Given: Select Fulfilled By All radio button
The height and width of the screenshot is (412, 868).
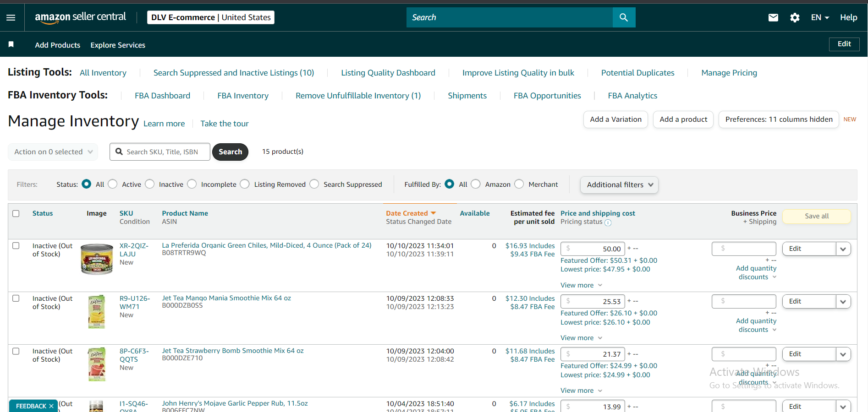Looking at the screenshot, I should 449,184.
